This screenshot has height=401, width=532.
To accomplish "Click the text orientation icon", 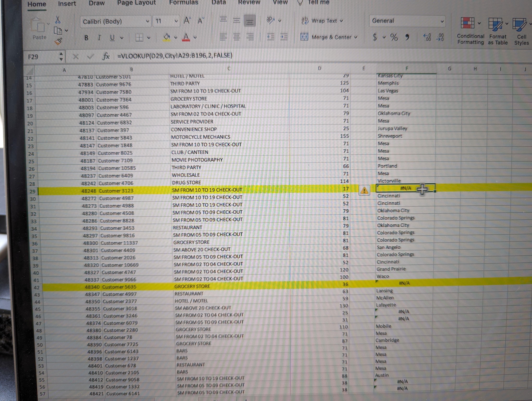I will click(271, 20).
